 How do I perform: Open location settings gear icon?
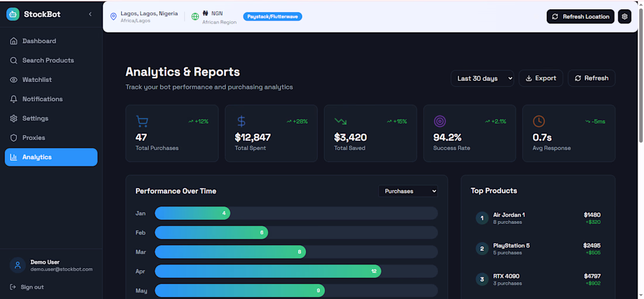pyautogui.click(x=625, y=16)
